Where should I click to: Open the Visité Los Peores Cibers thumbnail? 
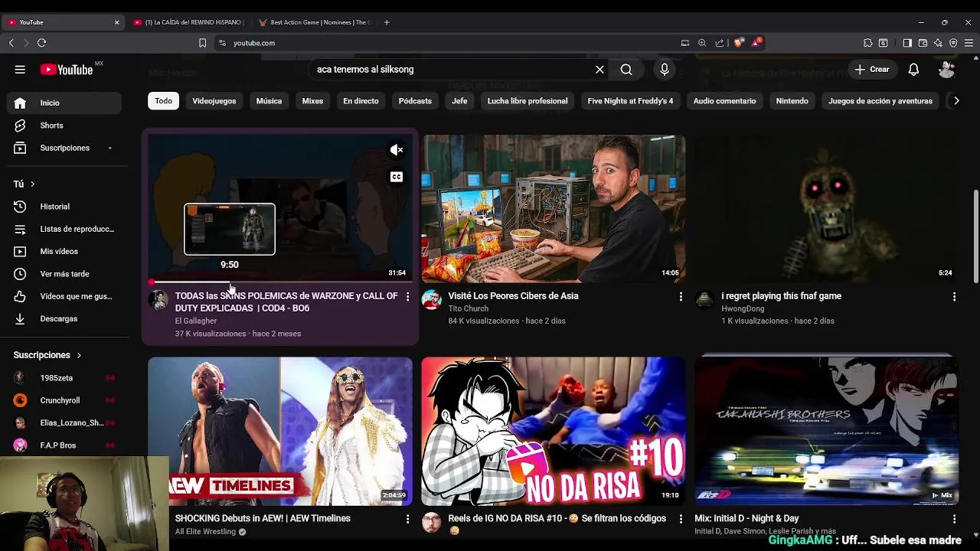click(x=554, y=208)
